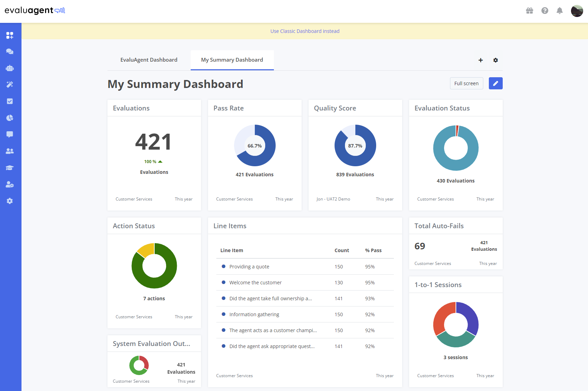Screen dimensions: 588x391
Task: Open help question mark icon
Action: (545, 11)
